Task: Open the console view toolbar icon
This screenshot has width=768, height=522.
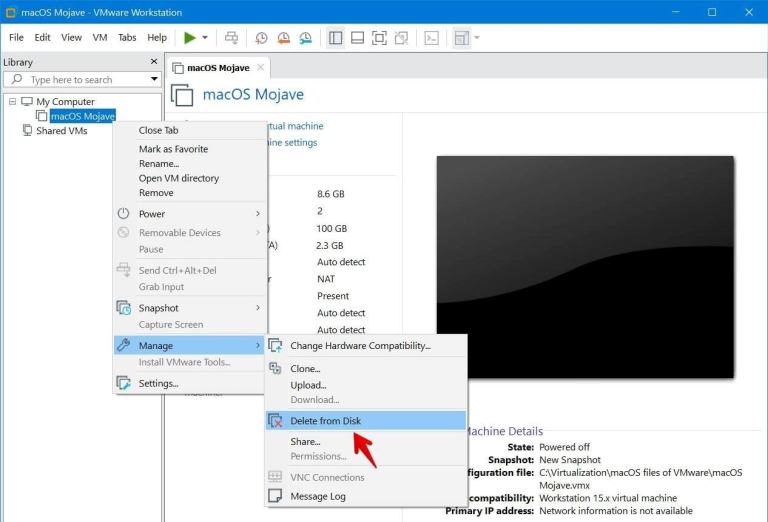Action: (x=431, y=38)
